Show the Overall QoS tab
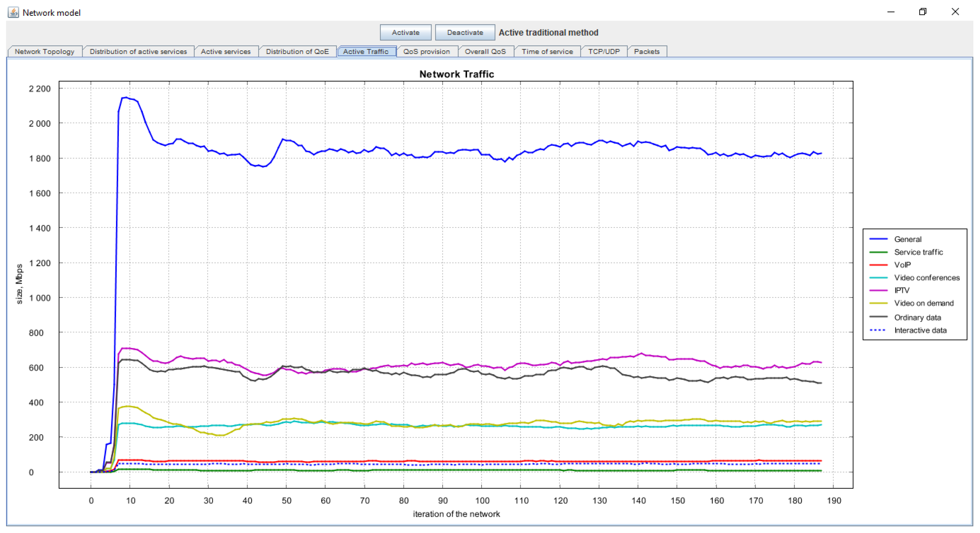 coord(485,51)
